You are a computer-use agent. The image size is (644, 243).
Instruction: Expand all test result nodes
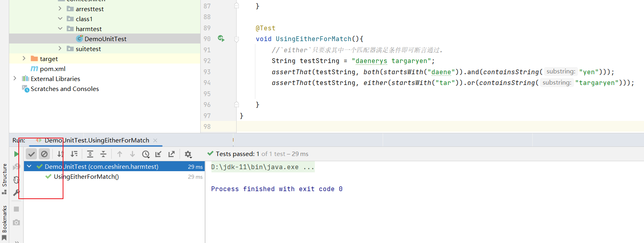pyautogui.click(x=90, y=154)
